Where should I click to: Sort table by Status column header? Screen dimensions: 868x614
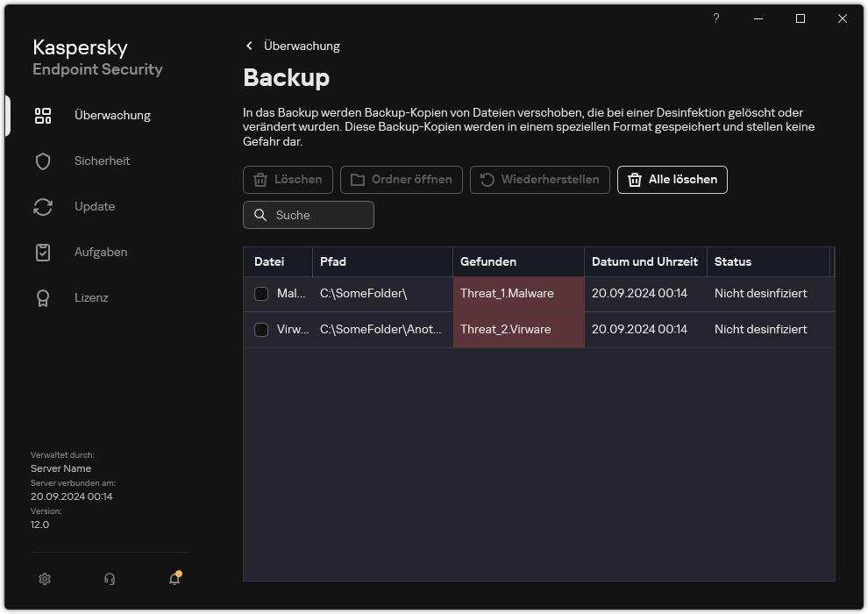pyautogui.click(x=733, y=261)
